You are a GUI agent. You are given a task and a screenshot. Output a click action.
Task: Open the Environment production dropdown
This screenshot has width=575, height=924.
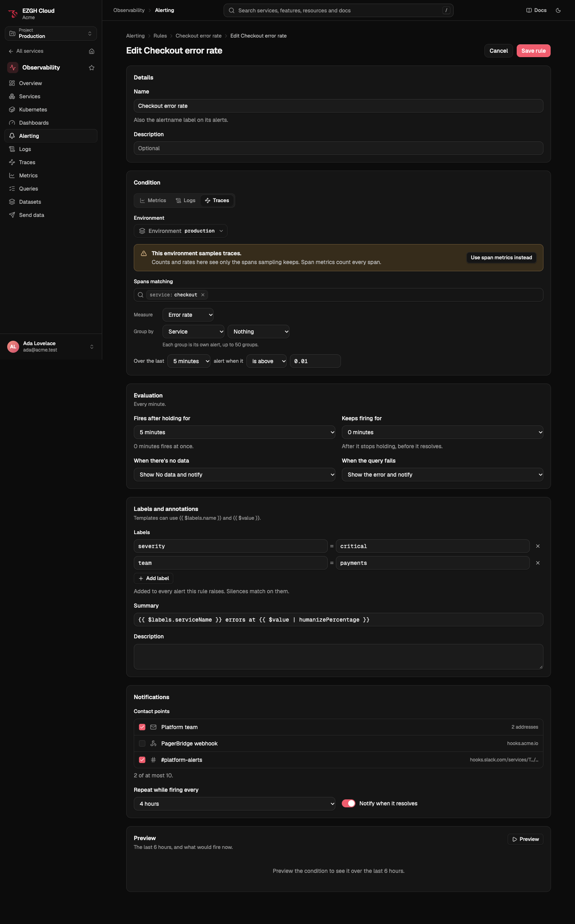click(x=180, y=231)
